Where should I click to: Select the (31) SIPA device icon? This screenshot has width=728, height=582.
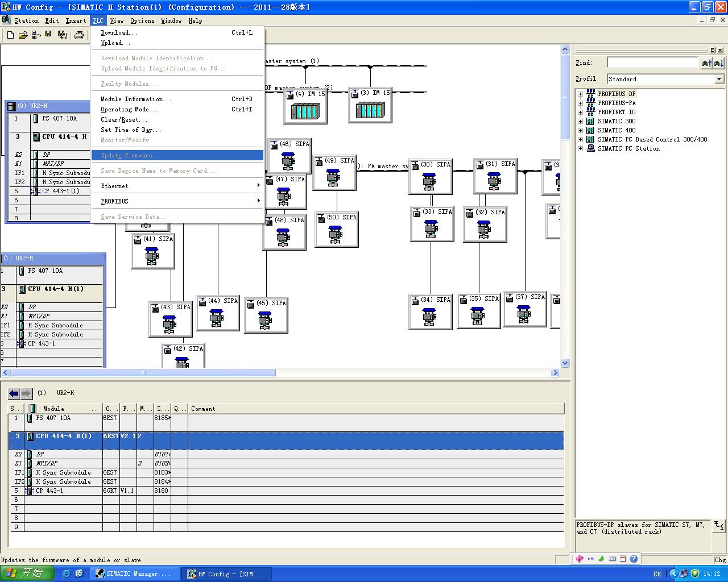click(x=495, y=176)
